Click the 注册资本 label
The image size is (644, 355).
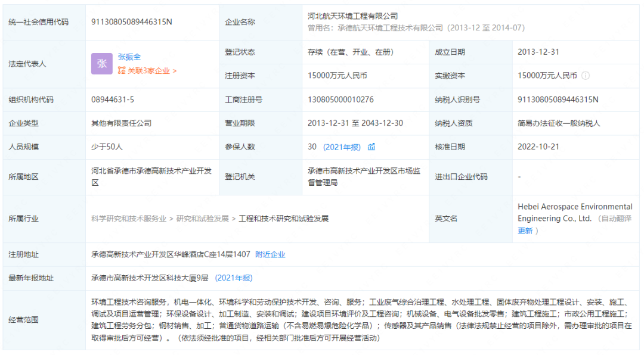click(240, 76)
